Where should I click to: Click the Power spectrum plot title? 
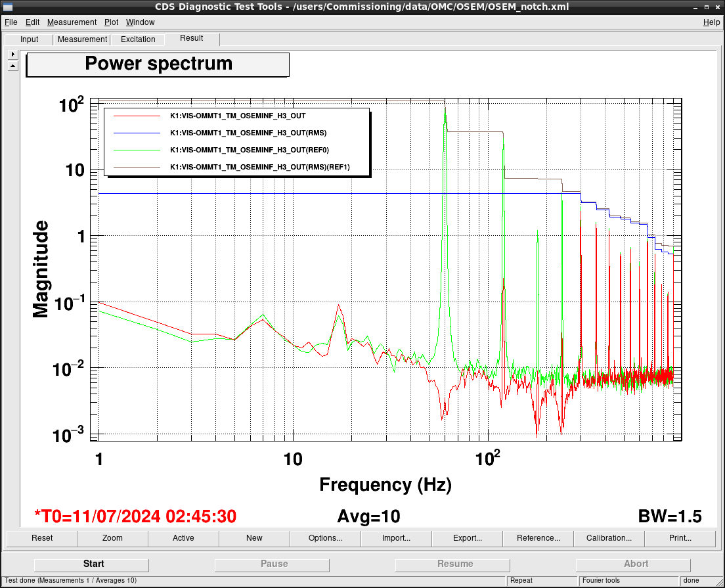[158, 64]
